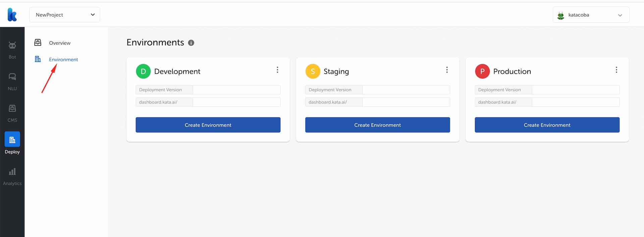
Task: Open Development card three-dot menu
Action: pyautogui.click(x=277, y=70)
